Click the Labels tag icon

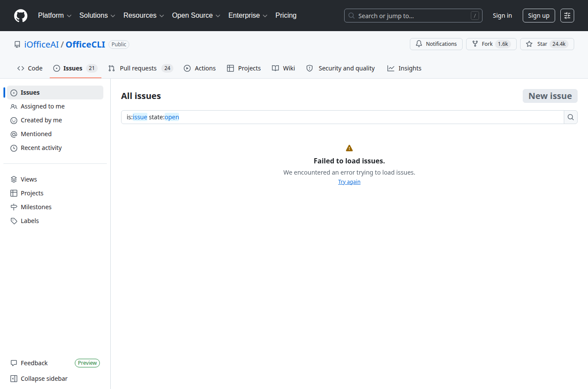pos(14,221)
